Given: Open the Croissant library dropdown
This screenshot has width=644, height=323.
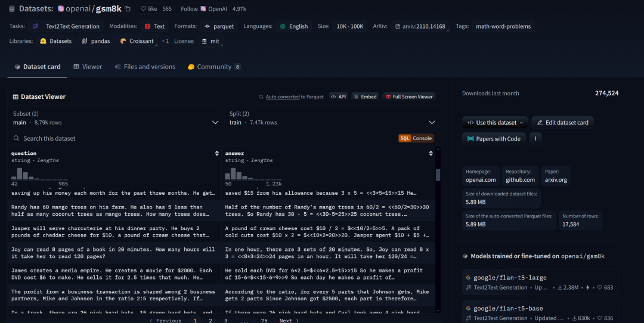Looking at the screenshot, I should (x=137, y=41).
